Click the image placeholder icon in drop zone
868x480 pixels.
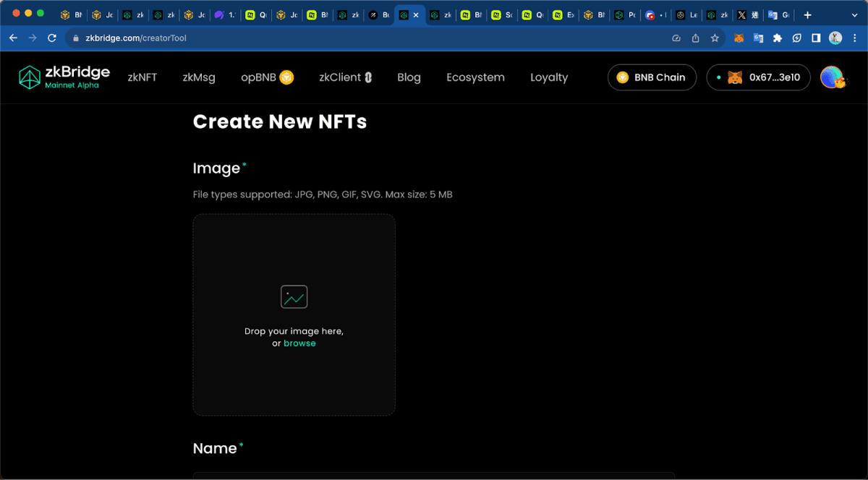click(x=294, y=296)
